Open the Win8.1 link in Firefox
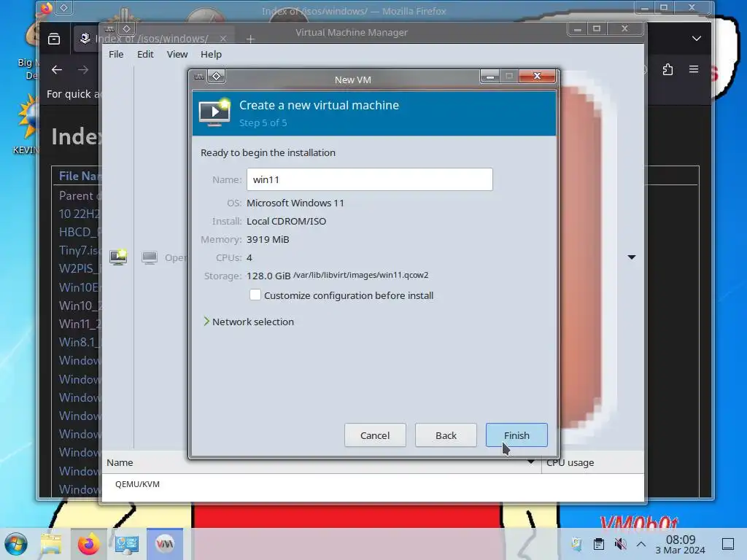 (x=80, y=342)
